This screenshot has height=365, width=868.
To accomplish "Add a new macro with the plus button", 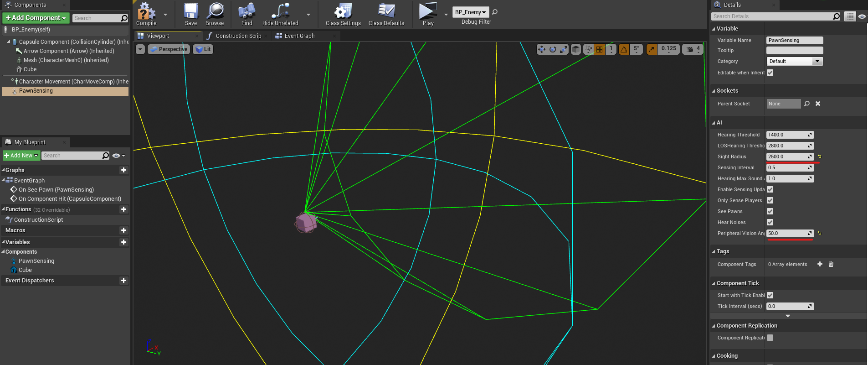I will pos(123,230).
